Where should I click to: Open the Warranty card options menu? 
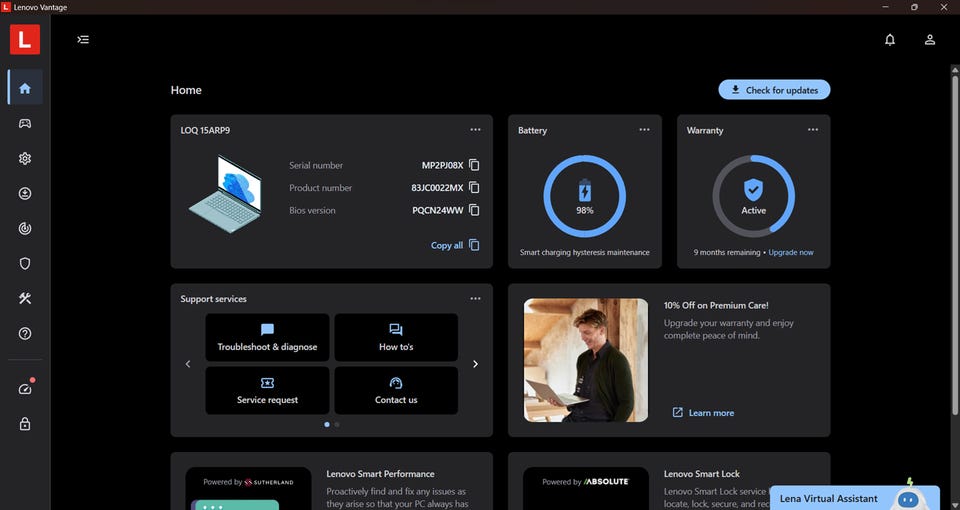coord(813,130)
